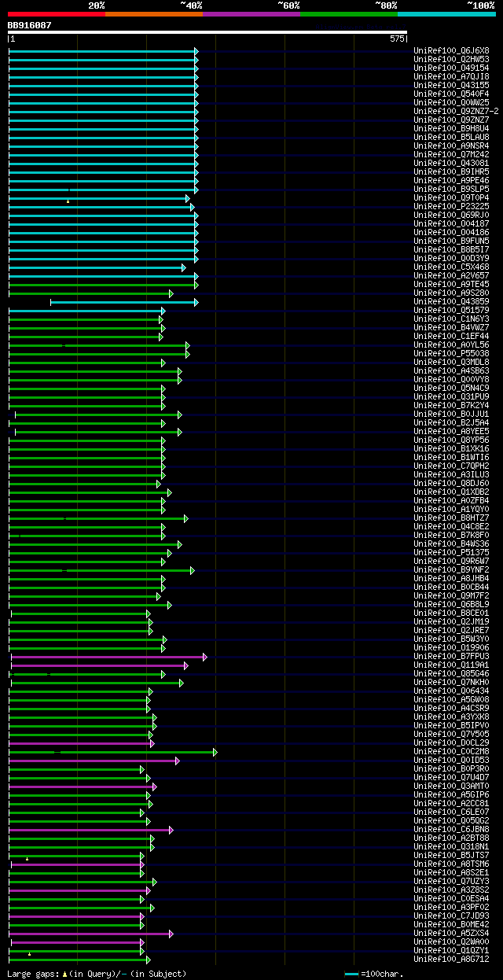Click the UniRef100_Q43859 entry

[451, 301]
